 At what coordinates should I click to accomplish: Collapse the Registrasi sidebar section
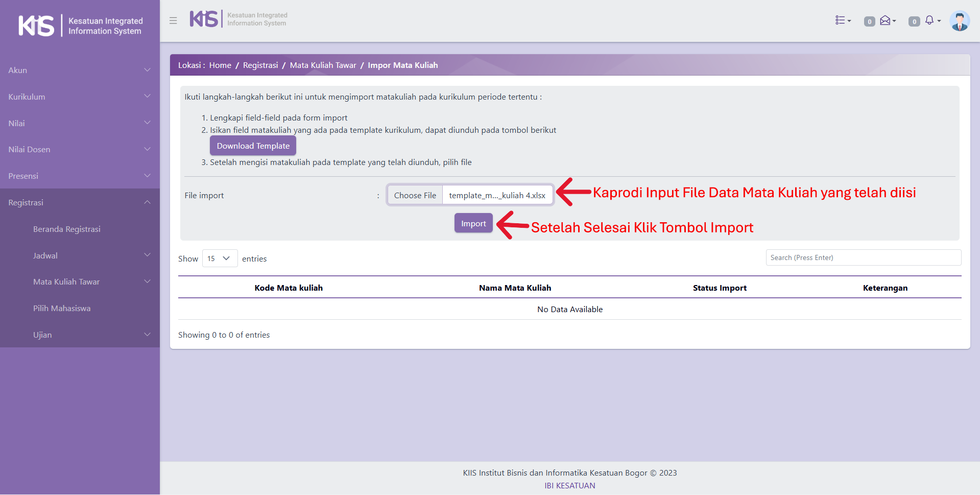(x=80, y=202)
